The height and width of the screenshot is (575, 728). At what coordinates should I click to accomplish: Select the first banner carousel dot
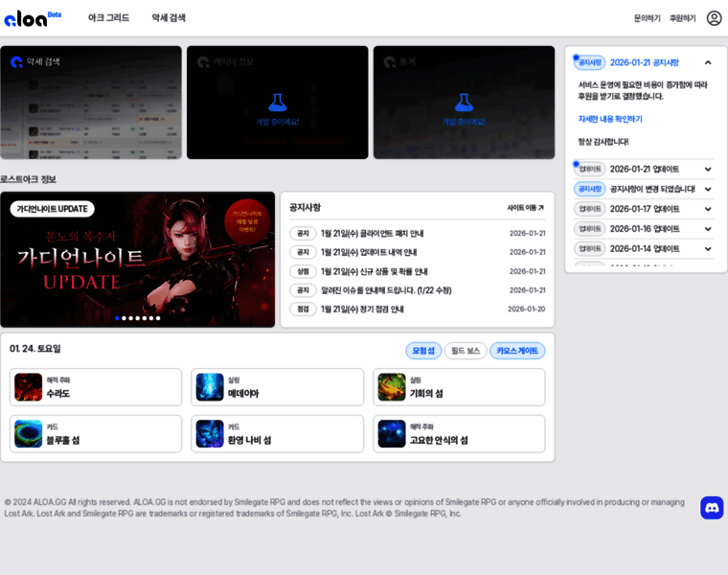click(x=117, y=318)
